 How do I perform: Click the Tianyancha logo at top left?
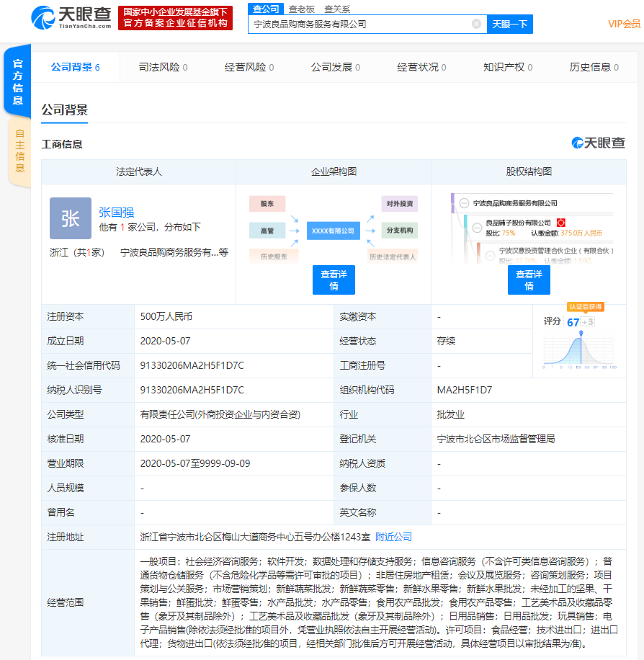[72, 17]
